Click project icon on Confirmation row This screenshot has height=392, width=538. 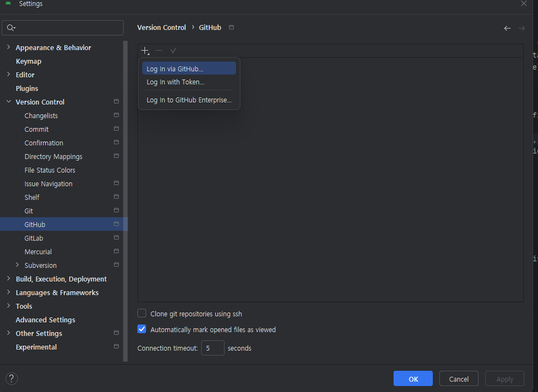116,143
